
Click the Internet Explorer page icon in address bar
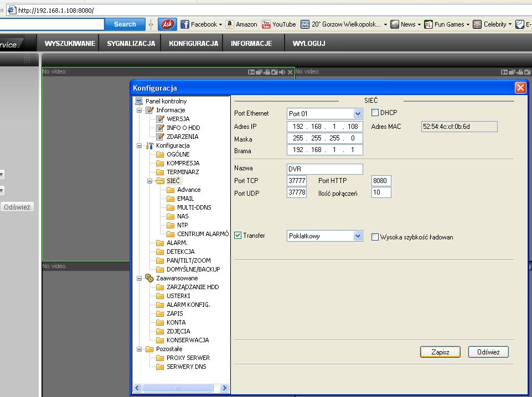click(x=12, y=10)
